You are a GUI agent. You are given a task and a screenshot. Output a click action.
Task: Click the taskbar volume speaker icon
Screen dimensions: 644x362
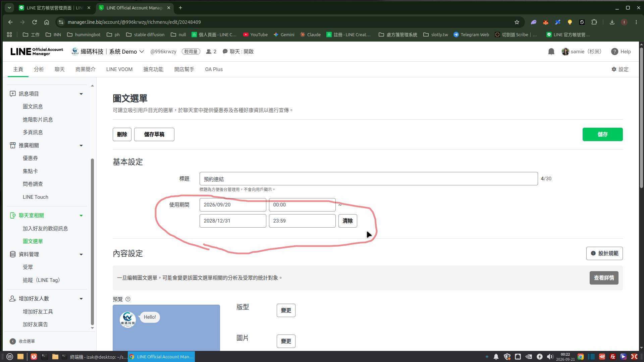pyautogui.click(x=550, y=357)
